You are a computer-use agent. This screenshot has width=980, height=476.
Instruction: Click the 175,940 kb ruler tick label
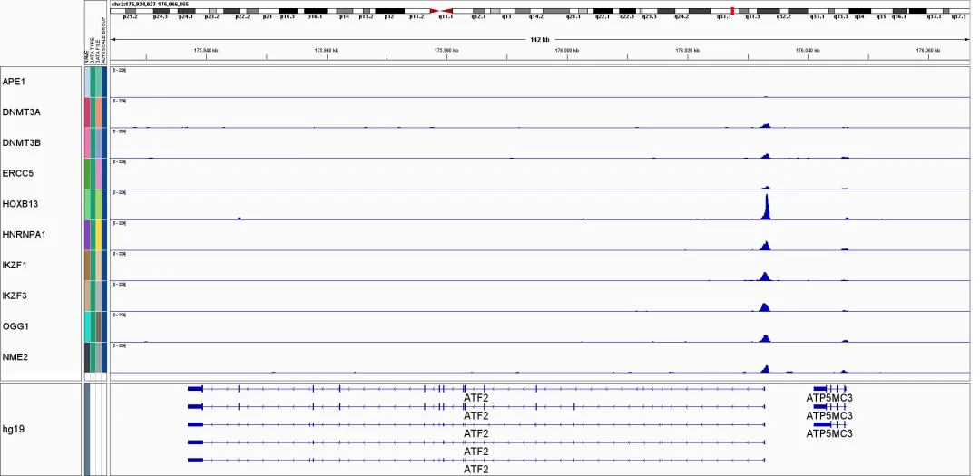pyautogui.click(x=206, y=50)
